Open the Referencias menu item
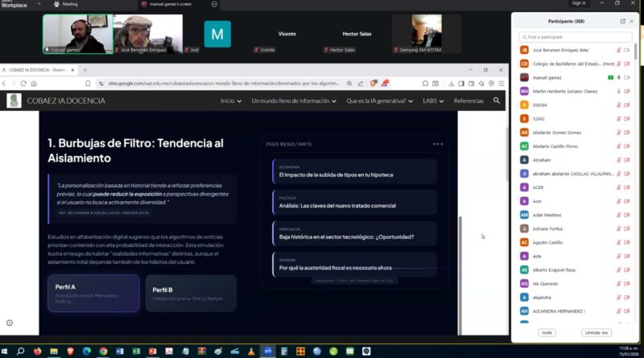Image resolution: width=644 pixels, height=358 pixels. (469, 101)
